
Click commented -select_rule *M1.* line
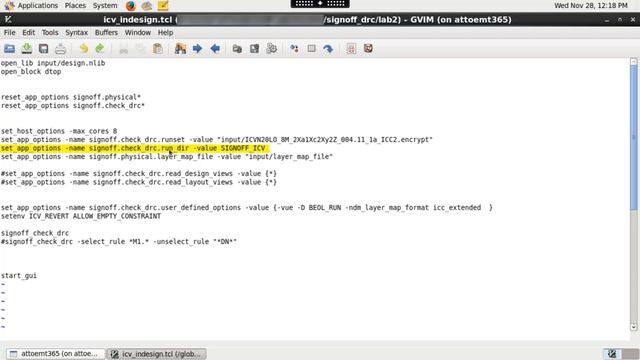[x=119, y=242]
